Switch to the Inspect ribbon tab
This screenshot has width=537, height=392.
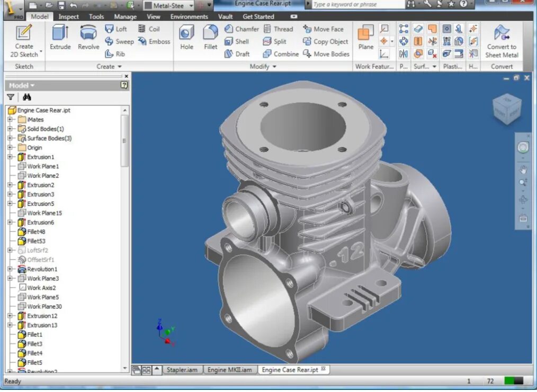pos(68,16)
